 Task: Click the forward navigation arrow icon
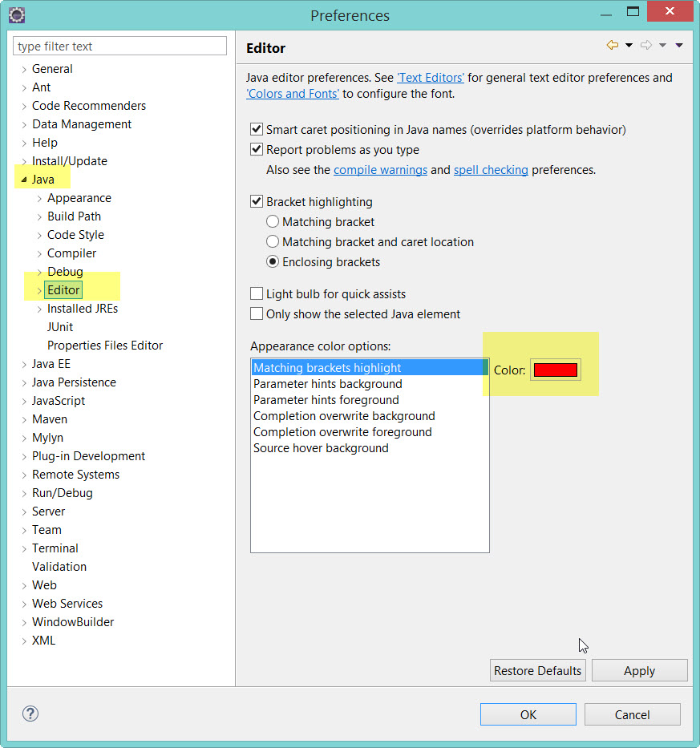pyautogui.click(x=646, y=46)
